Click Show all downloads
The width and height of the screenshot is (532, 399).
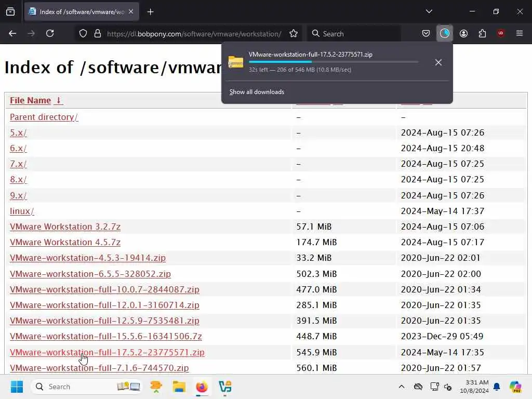(257, 92)
